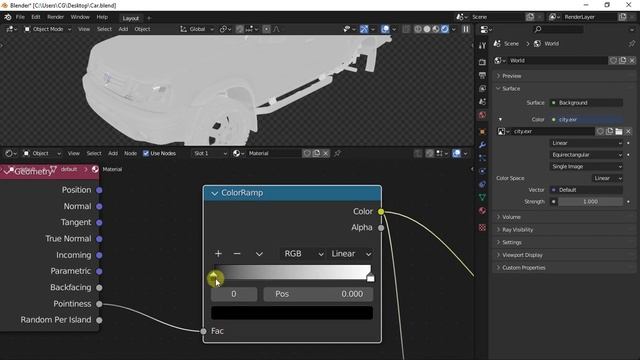This screenshot has height=360, width=640.
Task: Open the Physics properties tab
Action: pos(482,171)
